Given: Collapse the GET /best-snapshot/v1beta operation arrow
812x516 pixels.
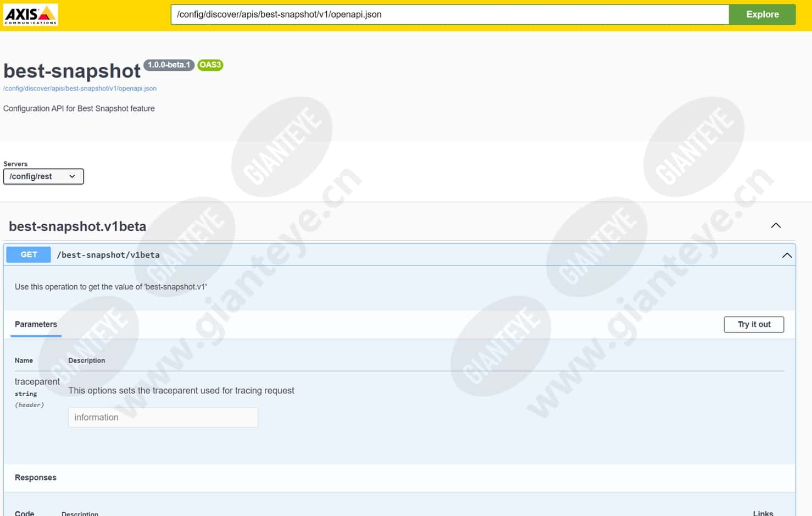Looking at the screenshot, I should [787, 255].
